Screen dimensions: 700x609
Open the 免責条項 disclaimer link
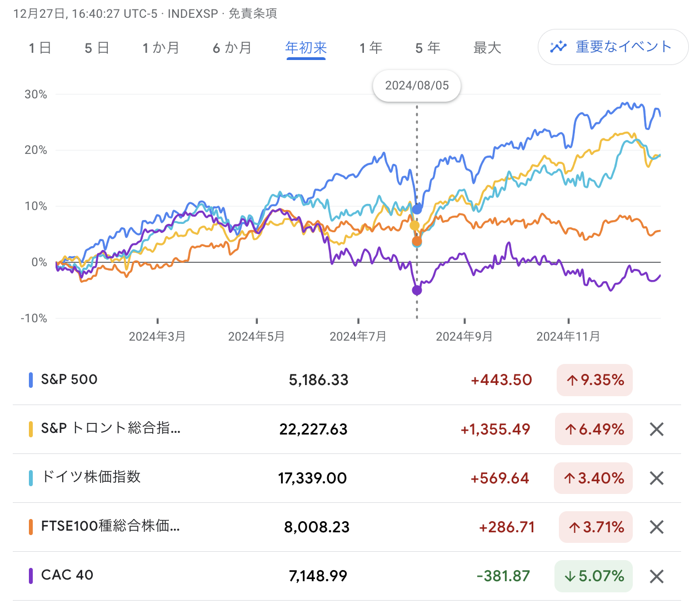click(x=253, y=13)
